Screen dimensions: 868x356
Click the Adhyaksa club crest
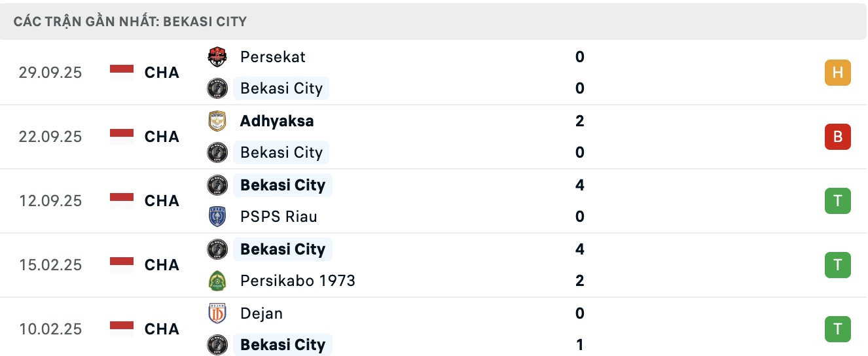pyautogui.click(x=217, y=121)
